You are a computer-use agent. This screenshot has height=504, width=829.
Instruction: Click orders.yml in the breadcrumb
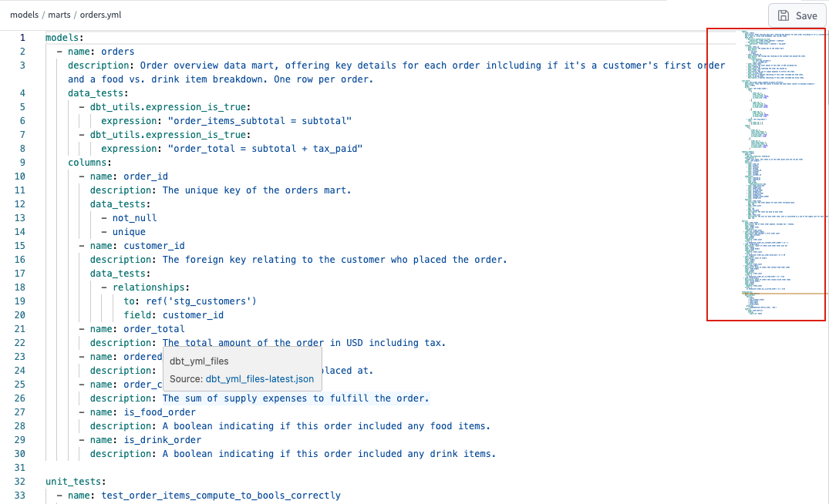(102, 15)
